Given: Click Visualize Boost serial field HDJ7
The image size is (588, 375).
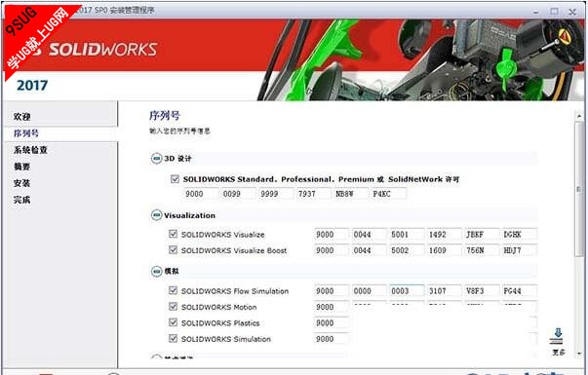Looking at the screenshot, I should click(520, 250).
